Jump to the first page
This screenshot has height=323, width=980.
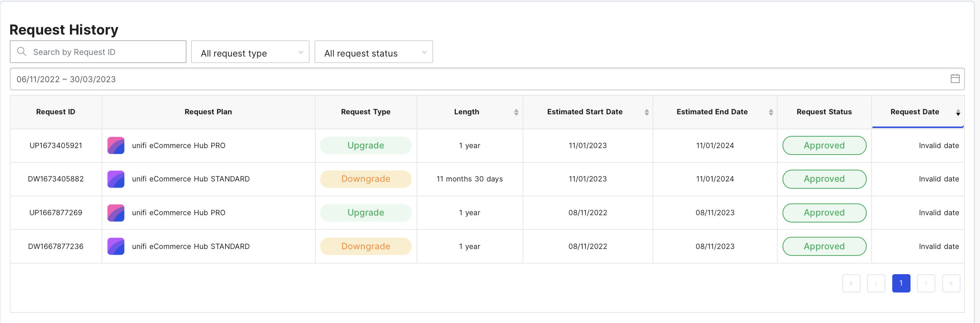[851, 283]
